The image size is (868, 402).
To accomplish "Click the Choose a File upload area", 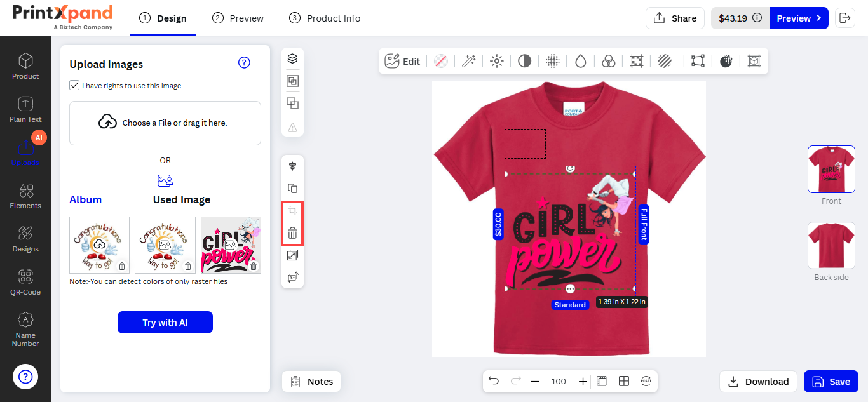I will coord(165,123).
